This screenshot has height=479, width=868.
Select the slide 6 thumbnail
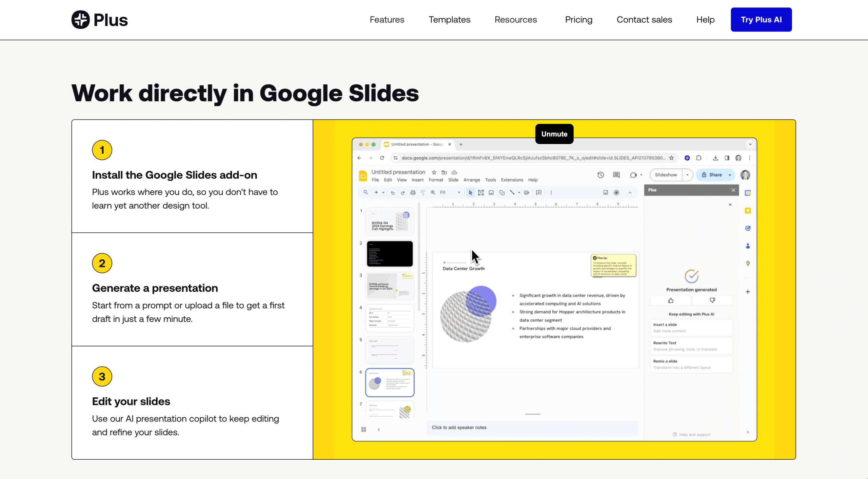pos(390,382)
